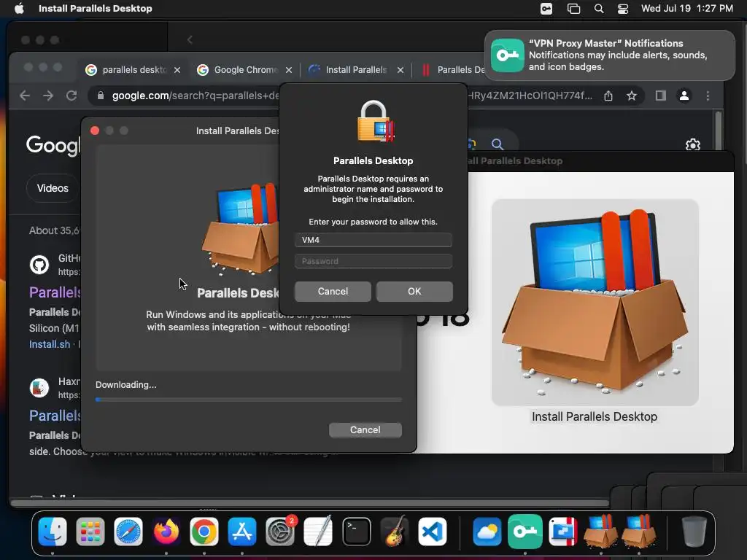The width and height of the screenshot is (747, 560).
Task: Go back in Chrome
Action: point(25,96)
